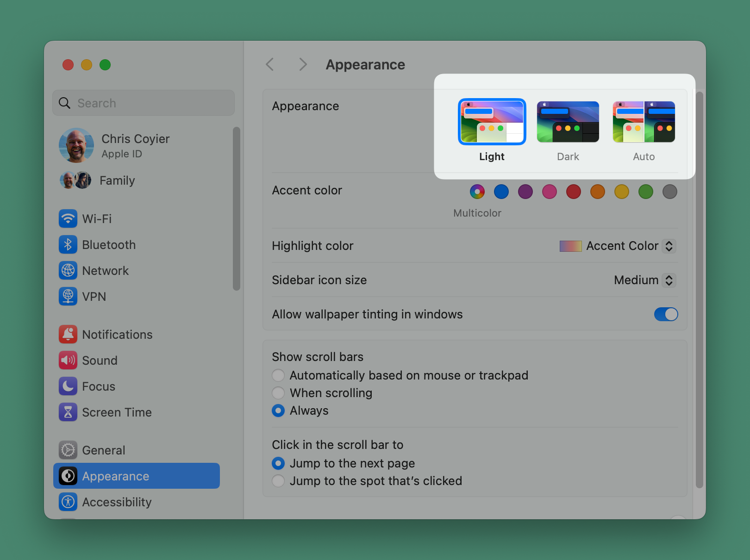The height and width of the screenshot is (560, 750).
Task: Click the back navigation arrow
Action: click(270, 64)
